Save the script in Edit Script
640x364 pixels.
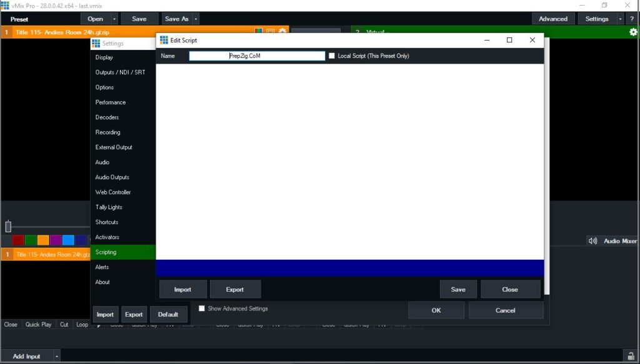458,290
